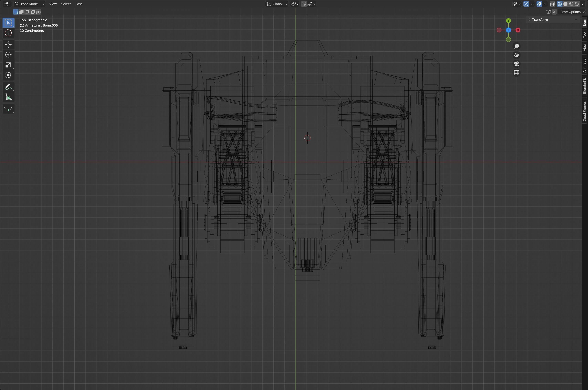Switch to the Tool sidebar tab
The width and height of the screenshot is (588, 390).
585,35
